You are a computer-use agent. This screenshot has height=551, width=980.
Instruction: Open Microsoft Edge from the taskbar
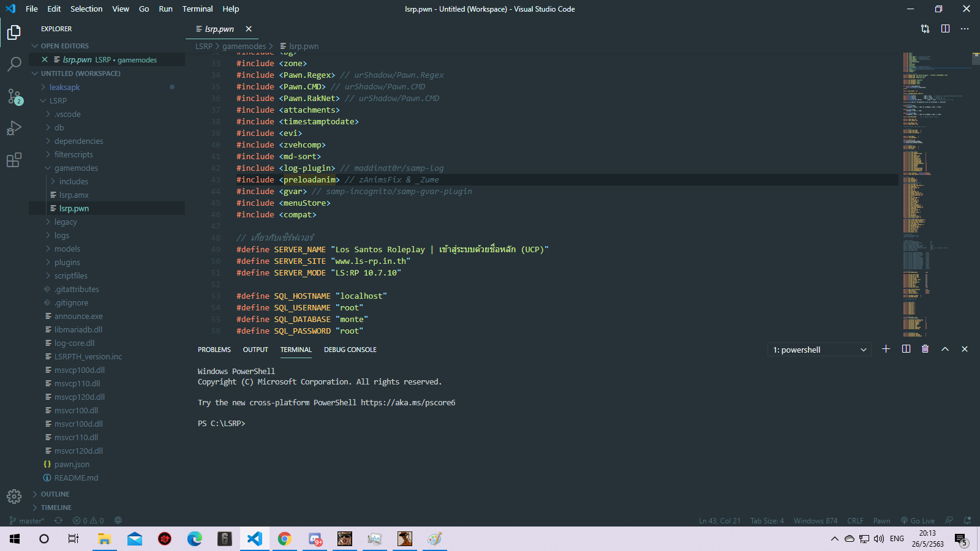pyautogui.click(x=194, y=539)
